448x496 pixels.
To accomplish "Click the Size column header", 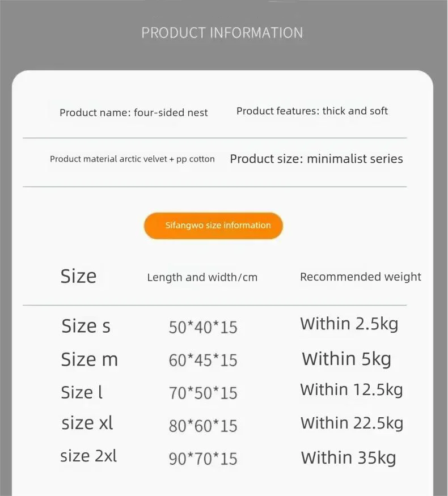I will pyautogui.click(x=78, y=277).
